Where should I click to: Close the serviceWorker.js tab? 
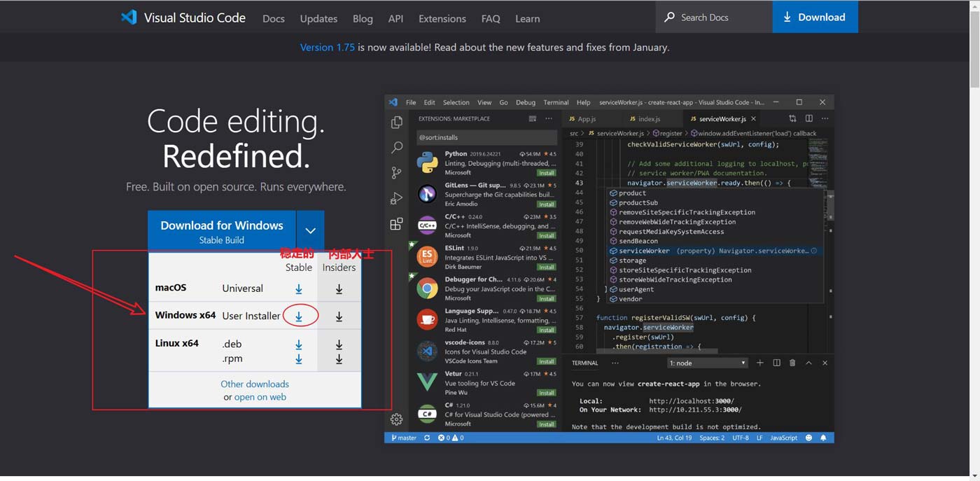[x=753, y=119]
